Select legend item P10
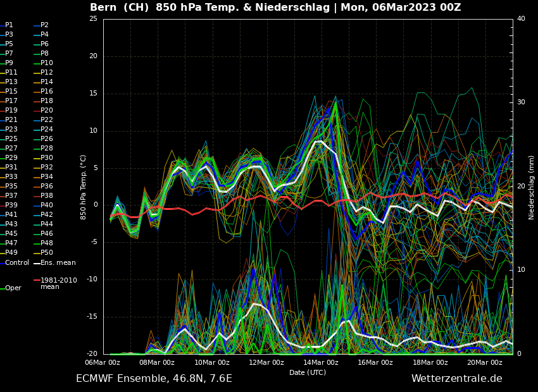Image resolution: width=538 pixels, height=392 pixels. (x=43, y=63)
